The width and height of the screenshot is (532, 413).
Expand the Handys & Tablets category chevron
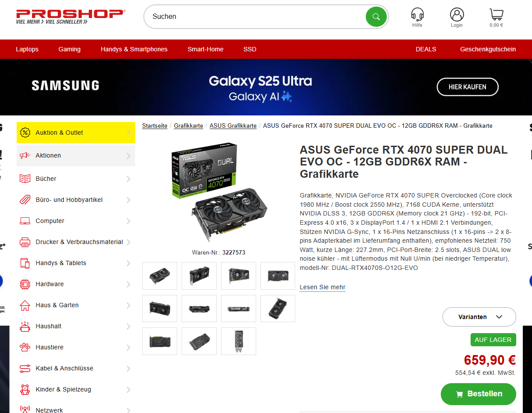(x=129, y=263)
